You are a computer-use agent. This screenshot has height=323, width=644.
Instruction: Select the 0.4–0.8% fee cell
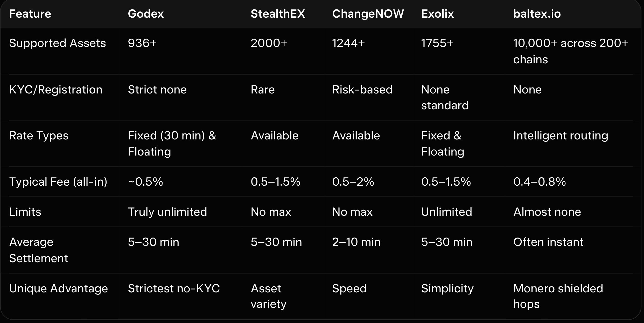[x=539, y=181]
